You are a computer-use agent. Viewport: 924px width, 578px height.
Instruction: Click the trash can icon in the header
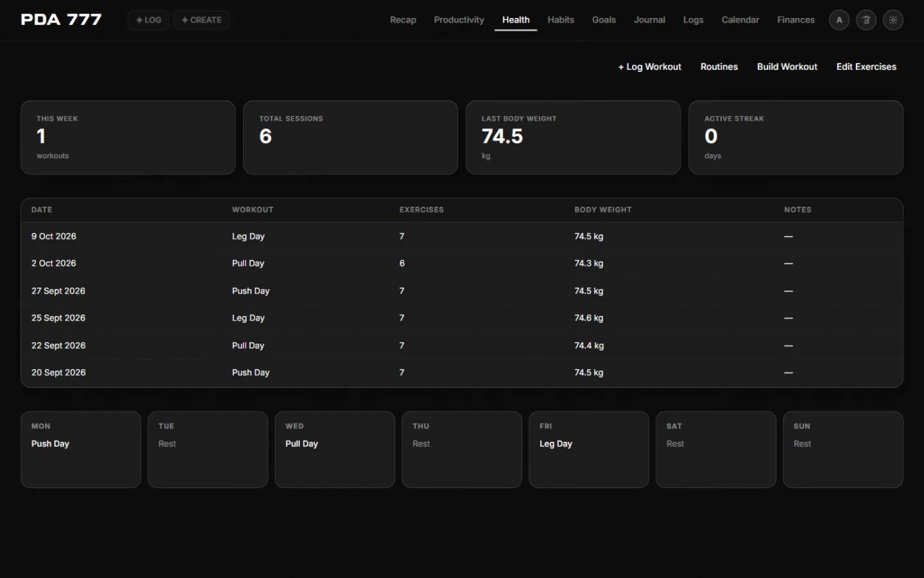click(866, 20)
